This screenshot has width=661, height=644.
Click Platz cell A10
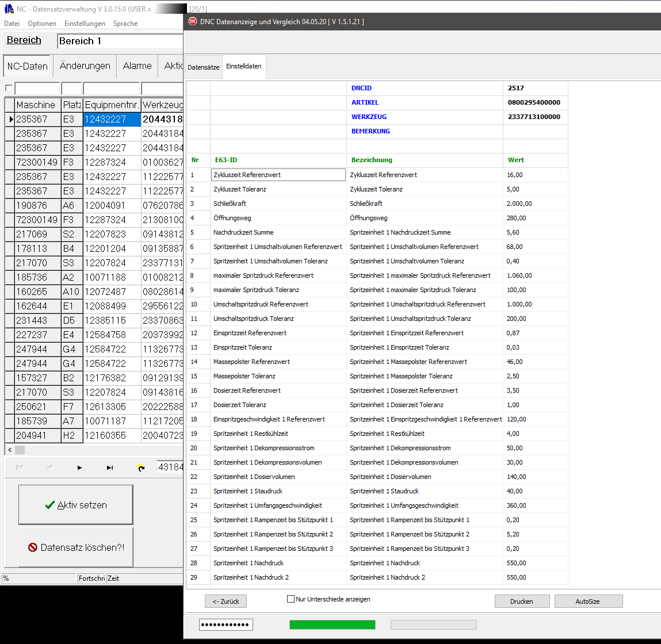[x=72, y=292]
